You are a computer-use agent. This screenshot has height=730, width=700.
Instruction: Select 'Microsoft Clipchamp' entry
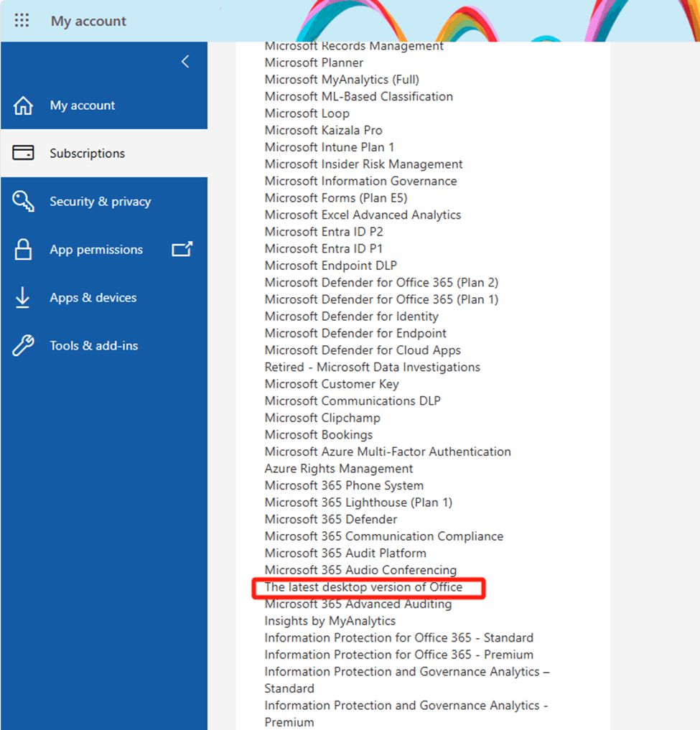pyautogui.click(x=322, y=418)
